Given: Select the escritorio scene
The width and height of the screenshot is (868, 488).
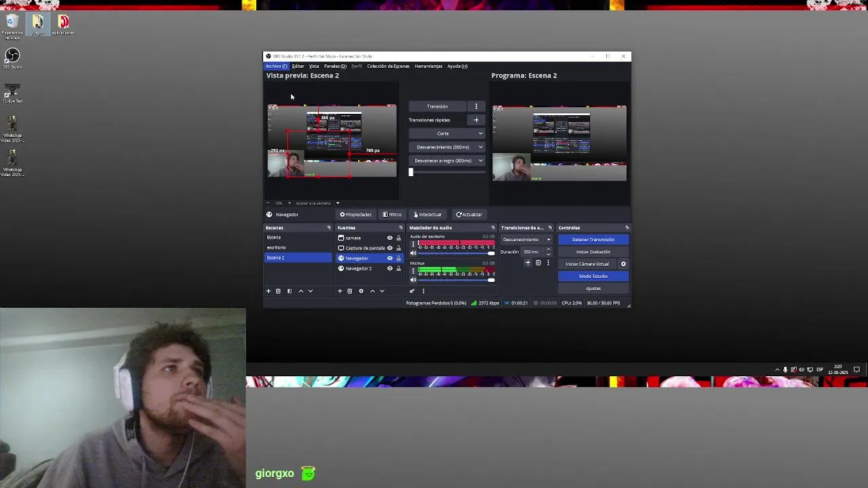Looking at the screenshot, I should (298, 247).
